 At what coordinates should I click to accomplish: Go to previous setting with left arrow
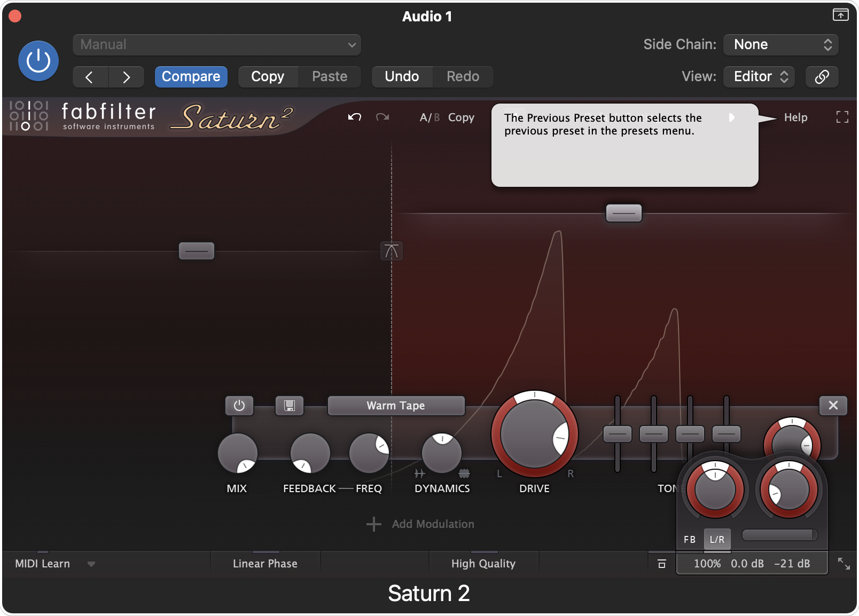click(90, 77)
